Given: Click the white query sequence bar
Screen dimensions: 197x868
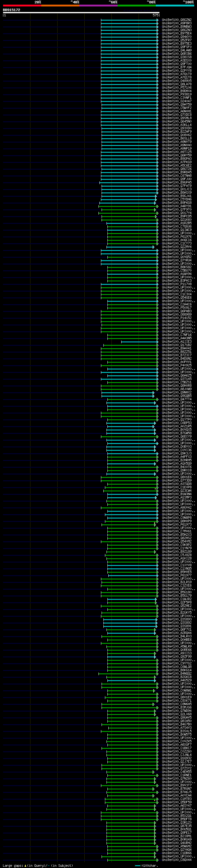Looking at the screenshot, I should (81, 12).
